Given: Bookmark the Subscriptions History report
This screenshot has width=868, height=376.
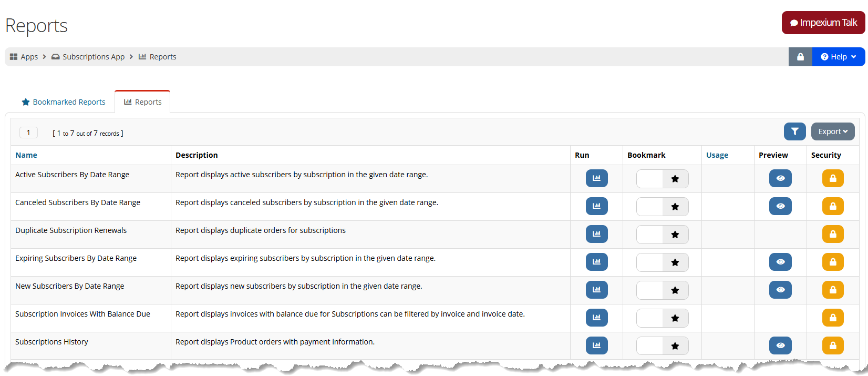Looking at the screenshot, I should (x=663, y=346).
